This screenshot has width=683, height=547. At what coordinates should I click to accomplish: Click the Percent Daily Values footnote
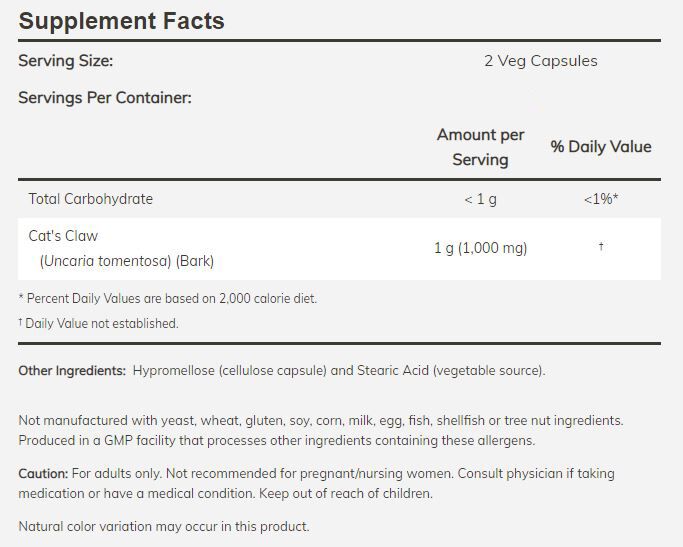tap(168, 298)
